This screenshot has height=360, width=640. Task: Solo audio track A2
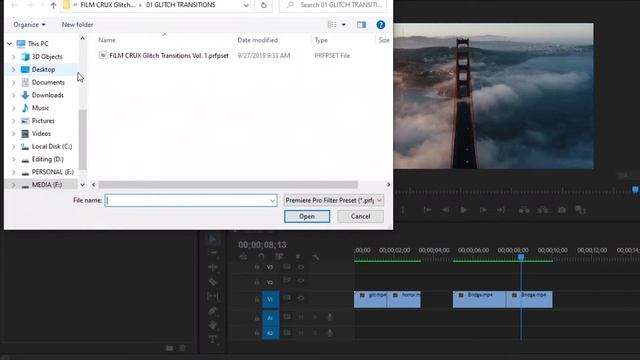click(x=315, y=333)
